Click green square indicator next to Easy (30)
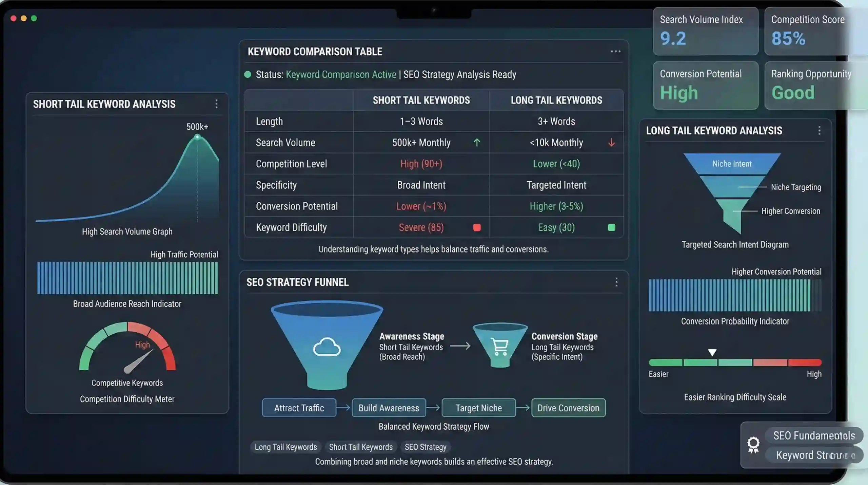Image resolution: width=868 pixels, height=485 pixels. 611,227
